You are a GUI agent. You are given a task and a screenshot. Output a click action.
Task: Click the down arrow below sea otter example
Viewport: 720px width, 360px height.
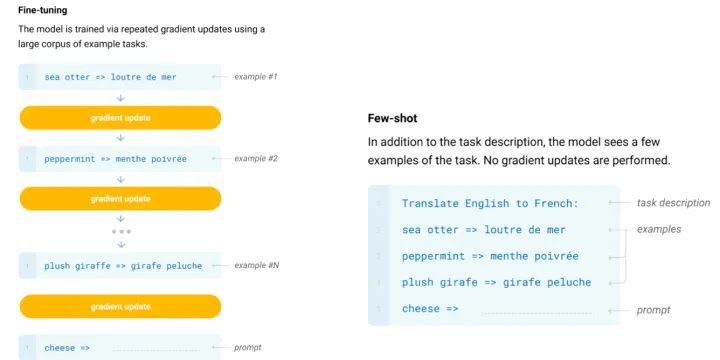pyautogui.click(x=121, y=98)
